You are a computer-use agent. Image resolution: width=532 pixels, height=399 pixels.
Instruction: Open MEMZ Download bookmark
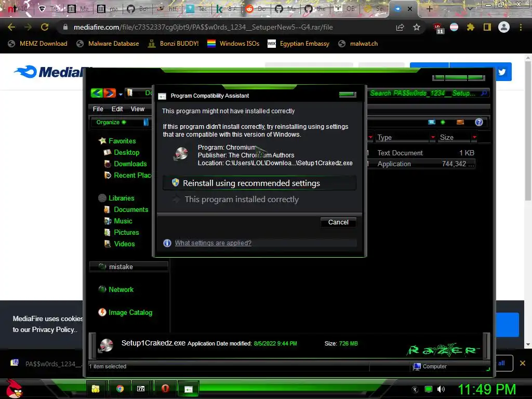click(x=37, y=44)
